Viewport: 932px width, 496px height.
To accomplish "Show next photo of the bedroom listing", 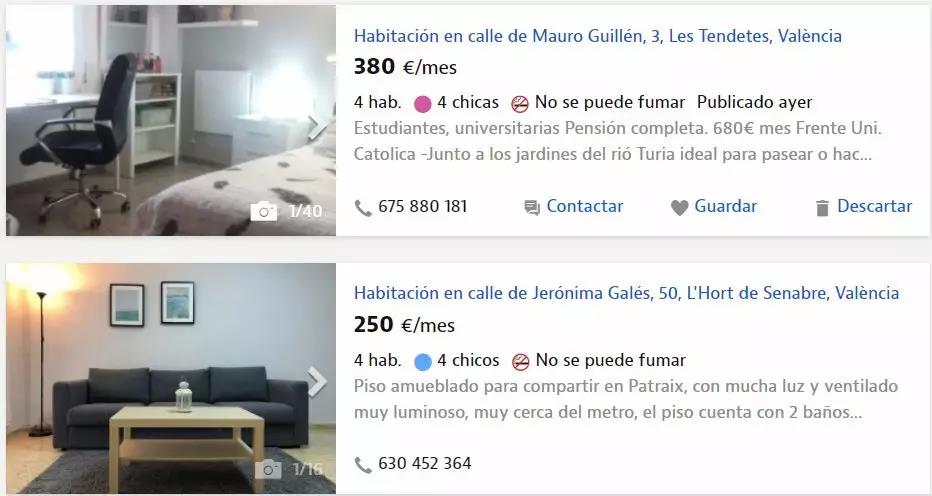I will pos(317,126).
